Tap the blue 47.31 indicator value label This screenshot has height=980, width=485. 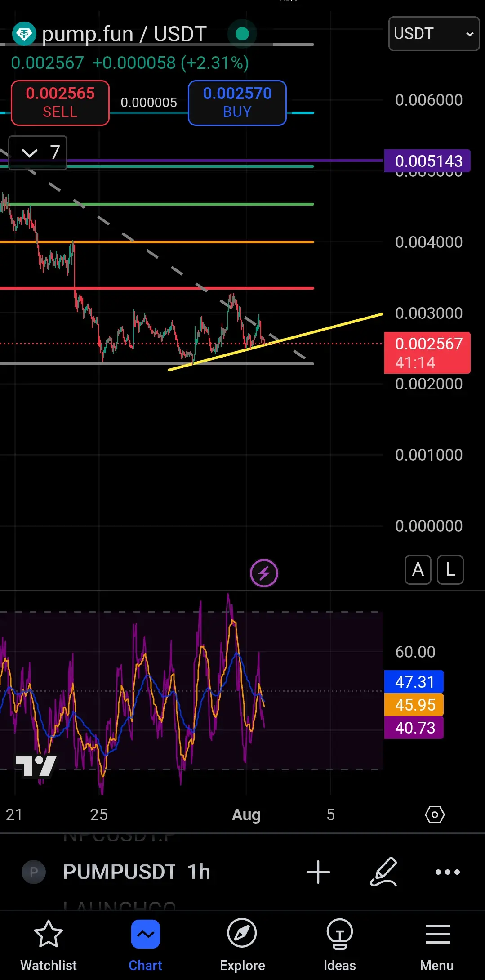click(414, 682)
